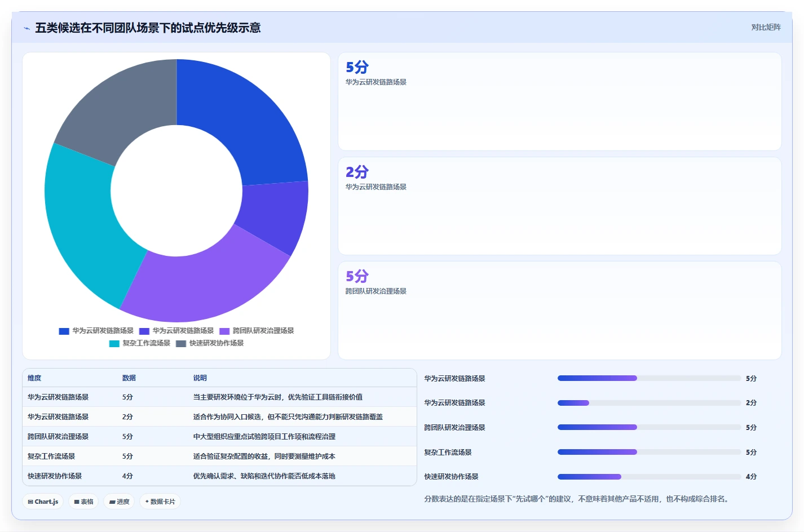The width and height of the screenshot is (804, 532).
Task: Open the top 5分 华为云研发链路场景 card
Action: click(559, 101)
